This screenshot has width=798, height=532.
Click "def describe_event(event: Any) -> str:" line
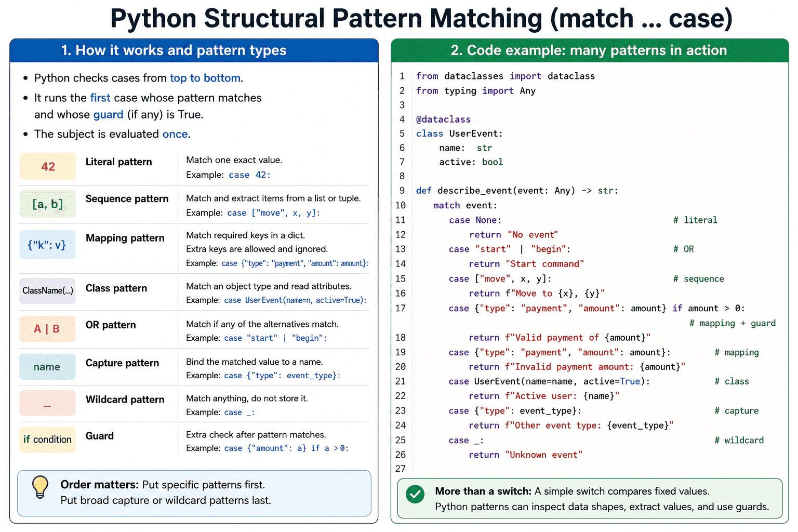pos(517,191)
